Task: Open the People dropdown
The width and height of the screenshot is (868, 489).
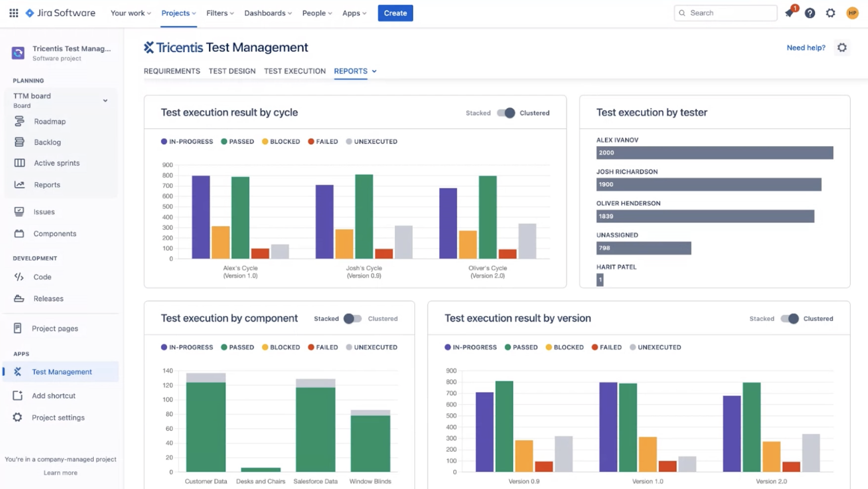Action: click(x=317, y=13)
